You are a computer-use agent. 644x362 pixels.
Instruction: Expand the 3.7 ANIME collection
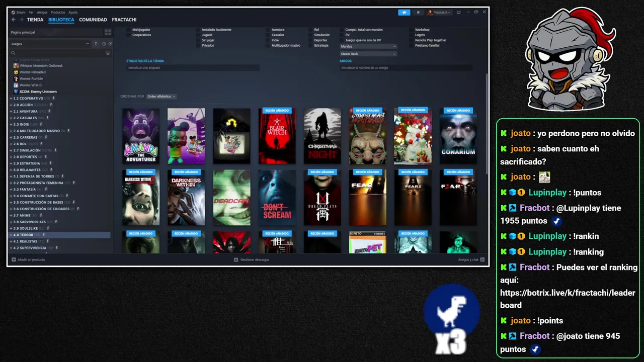11,215
